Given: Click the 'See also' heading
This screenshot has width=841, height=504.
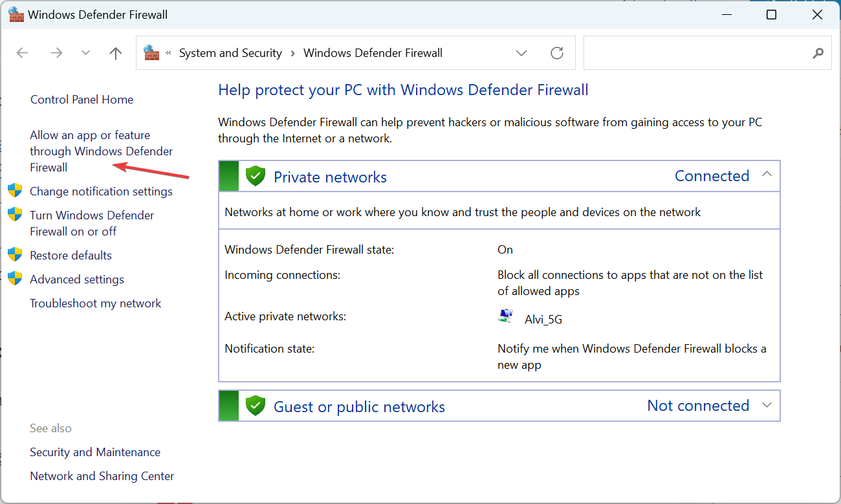Looking at the screenshot, I should pyautogui.click(x=50, y=428).
